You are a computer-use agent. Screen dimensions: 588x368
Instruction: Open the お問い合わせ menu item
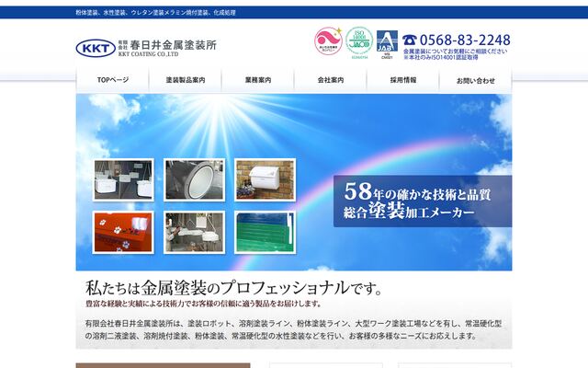click(x=476, y=80)
